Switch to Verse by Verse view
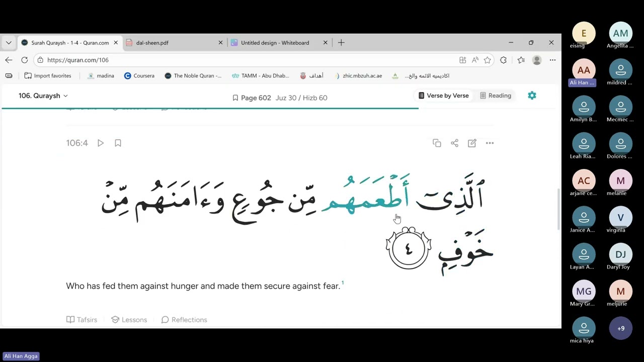 click(443, 96)
